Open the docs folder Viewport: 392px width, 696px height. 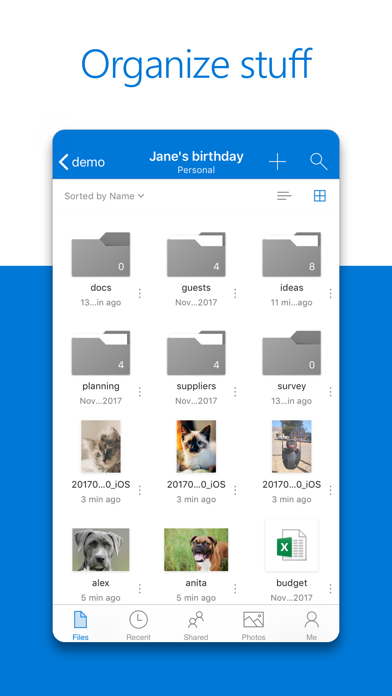point(101,254)
